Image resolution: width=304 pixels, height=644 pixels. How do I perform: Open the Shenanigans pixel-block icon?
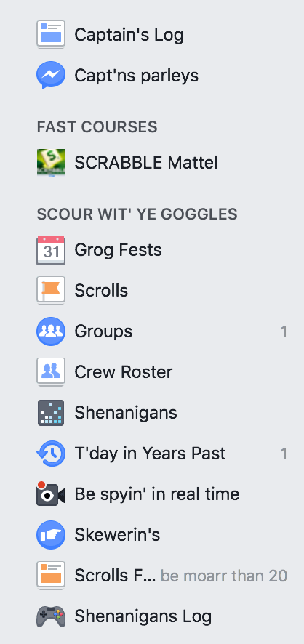coord(50,412)
